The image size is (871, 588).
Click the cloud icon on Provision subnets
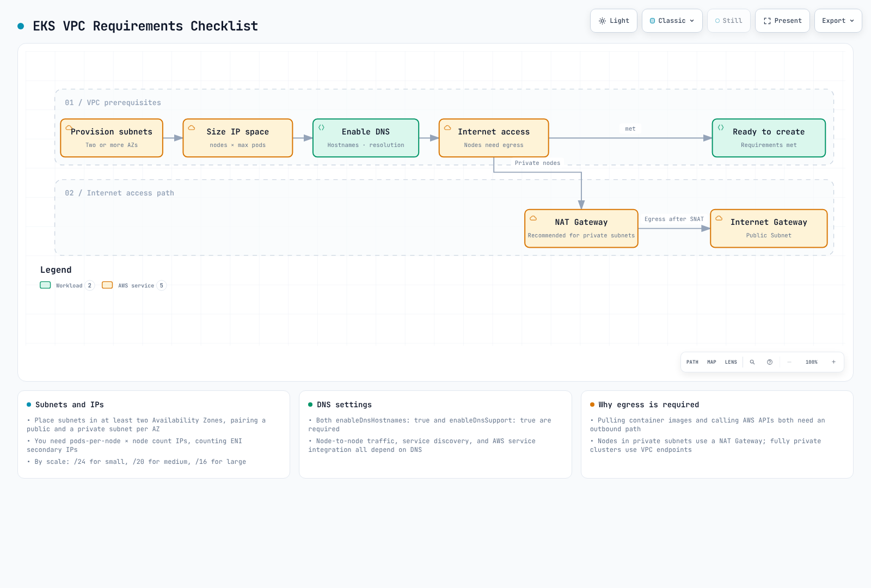click(x=69, y=128)
